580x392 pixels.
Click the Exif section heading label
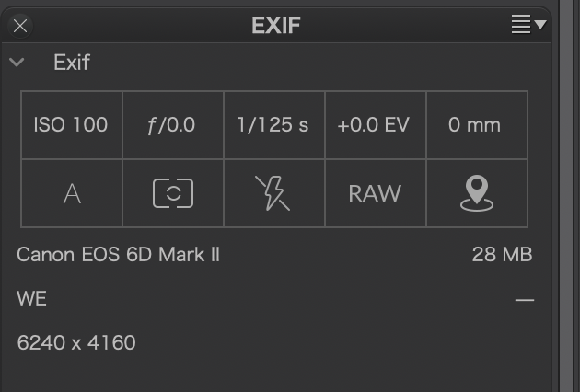[72, 63]
